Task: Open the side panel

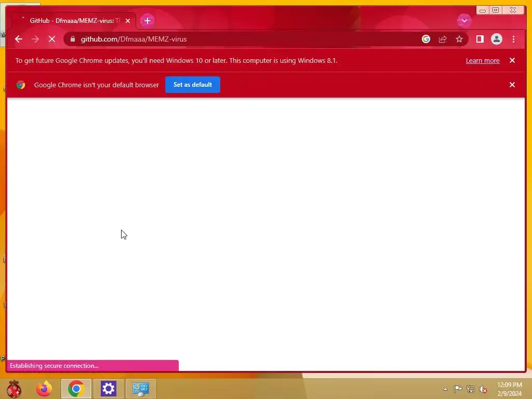Action: pyautogui.click(x=480, y=39)
